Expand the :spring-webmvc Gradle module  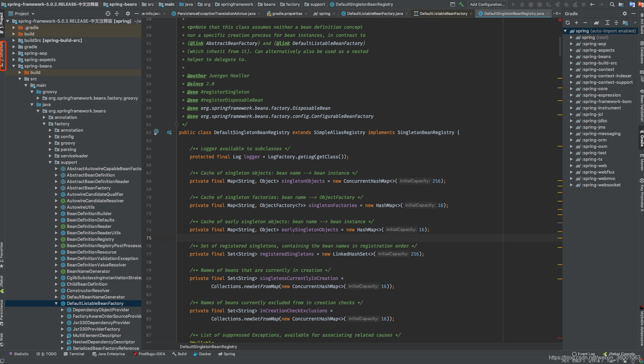point(571,178)
